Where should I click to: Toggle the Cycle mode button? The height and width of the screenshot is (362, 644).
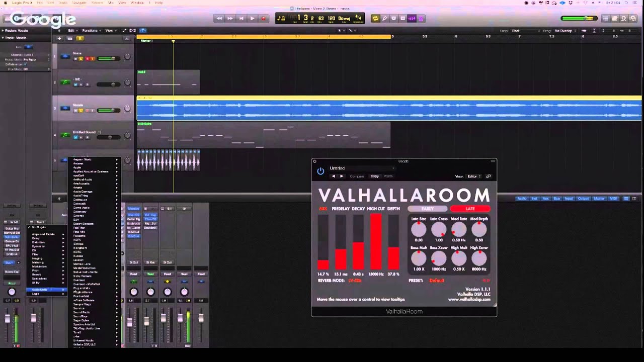click(375, 19)
